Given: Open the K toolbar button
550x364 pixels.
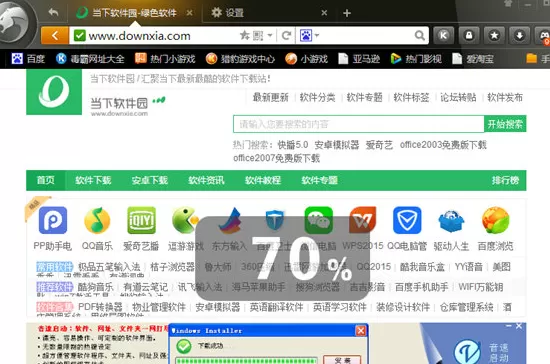Looking at the screenshot, I should [x=443, y=35].
